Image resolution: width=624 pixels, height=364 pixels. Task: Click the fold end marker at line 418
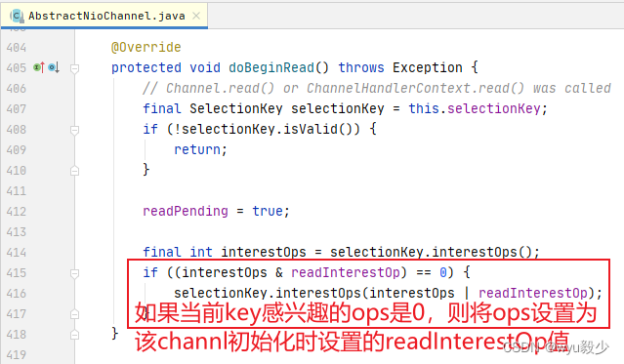point(74,335)
